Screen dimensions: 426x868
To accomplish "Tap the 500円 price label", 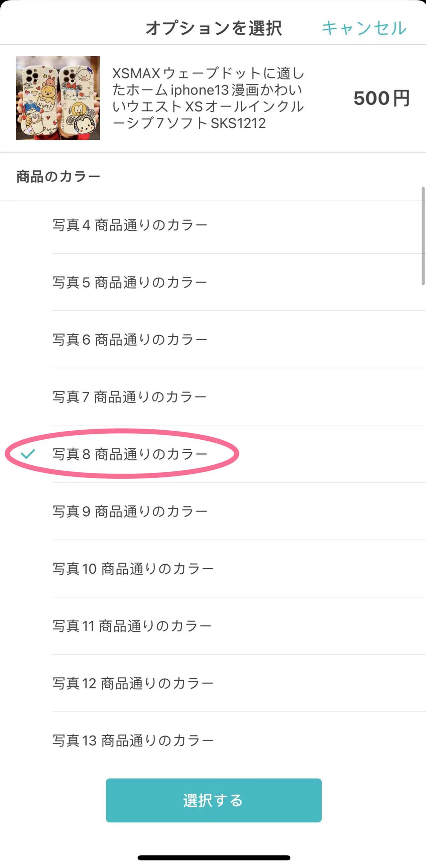I will (381, 98).
